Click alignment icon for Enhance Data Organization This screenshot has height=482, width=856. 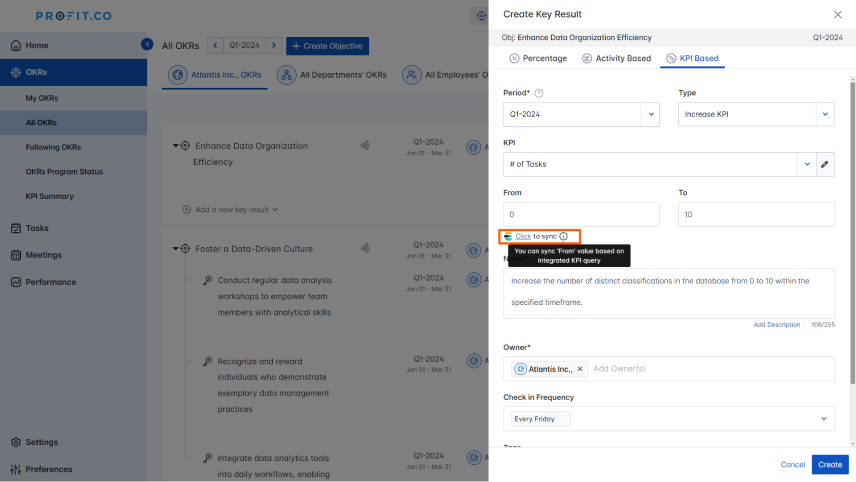[365, 145]
